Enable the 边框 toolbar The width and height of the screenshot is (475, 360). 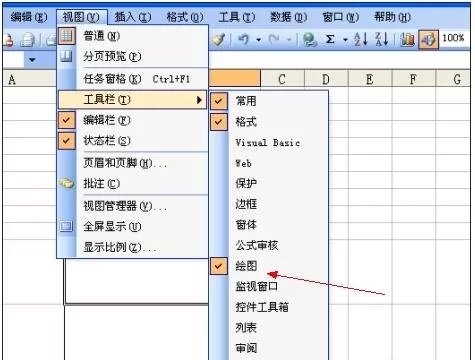[x=269, y=204]
